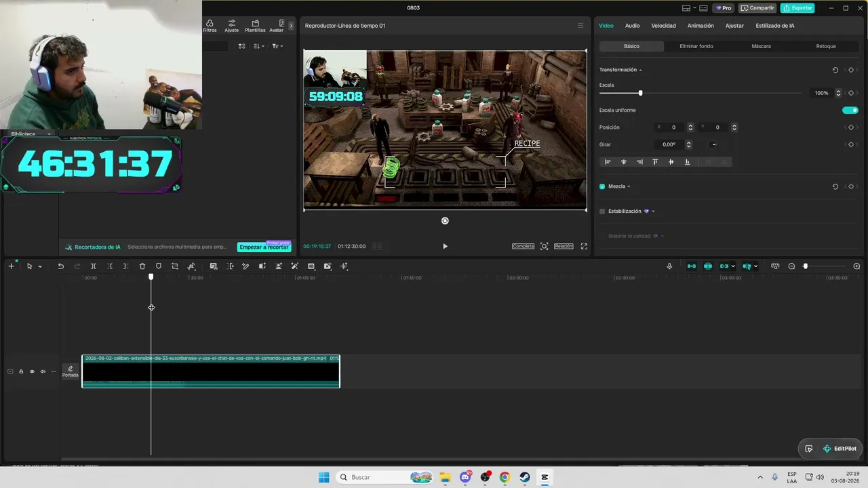Click Empezar a recortar button
The image size is (868, 488).
264,247
